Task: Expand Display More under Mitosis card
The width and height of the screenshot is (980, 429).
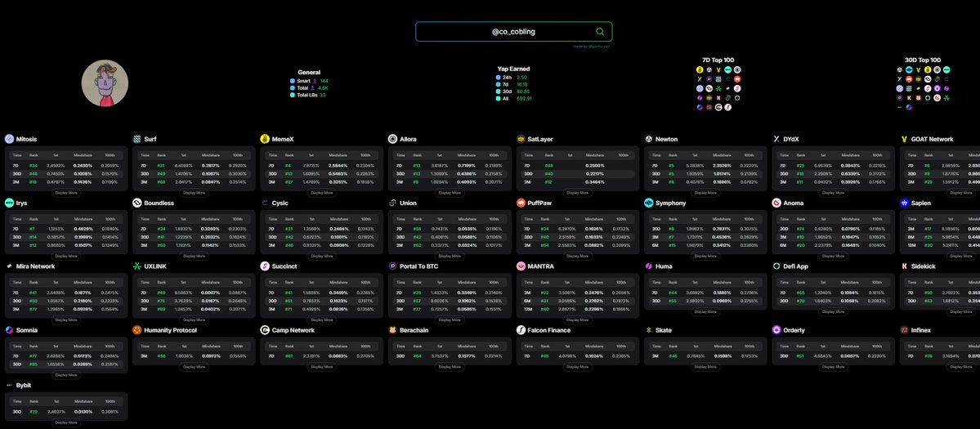Action: [x=65, y=193]
